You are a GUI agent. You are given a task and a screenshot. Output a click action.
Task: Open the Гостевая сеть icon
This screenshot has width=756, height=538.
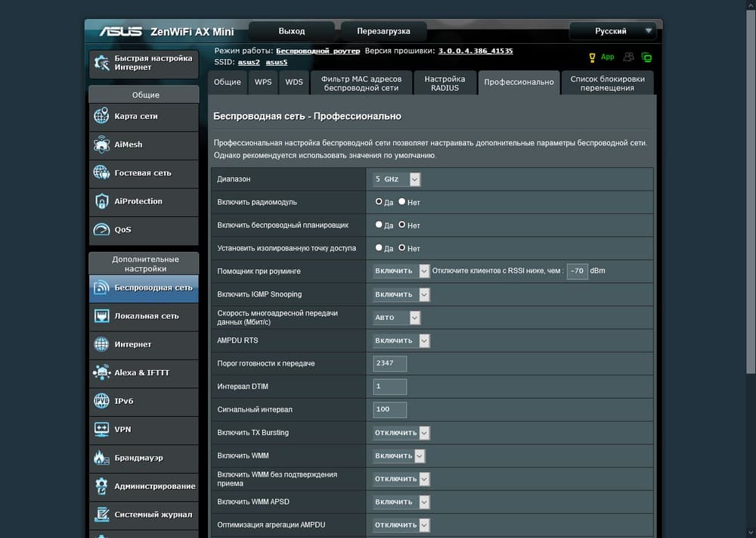(101, 173)
